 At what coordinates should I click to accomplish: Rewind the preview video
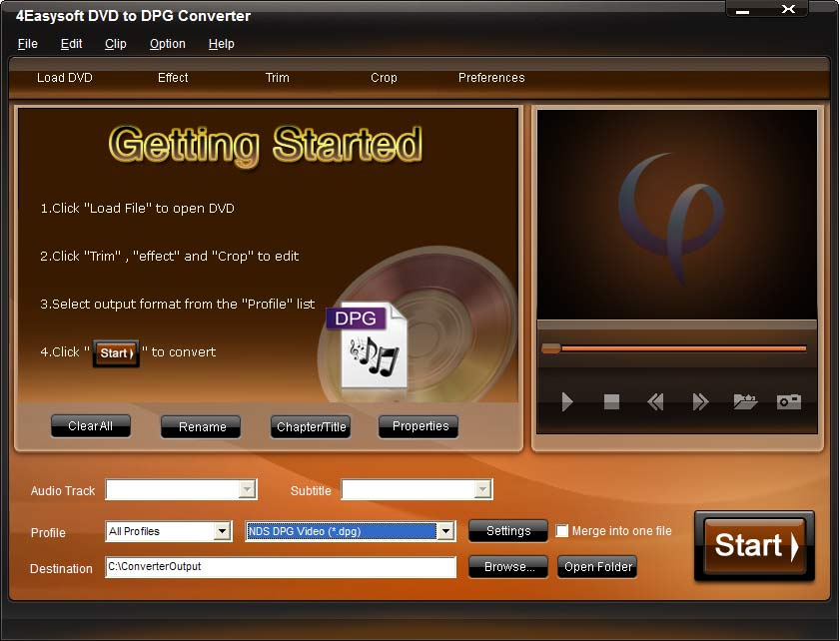[655, 401]
